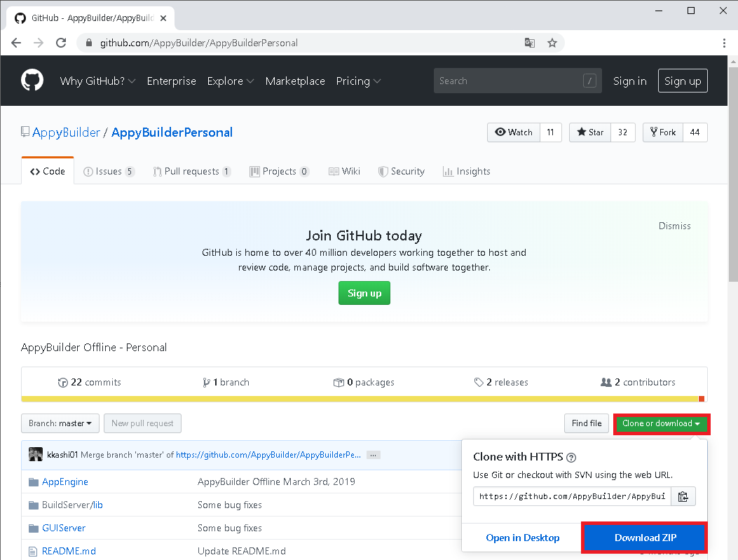Screen dimensions: 738x560
Task: Expand the Why GitHub? menu
Action: [97, 81]
